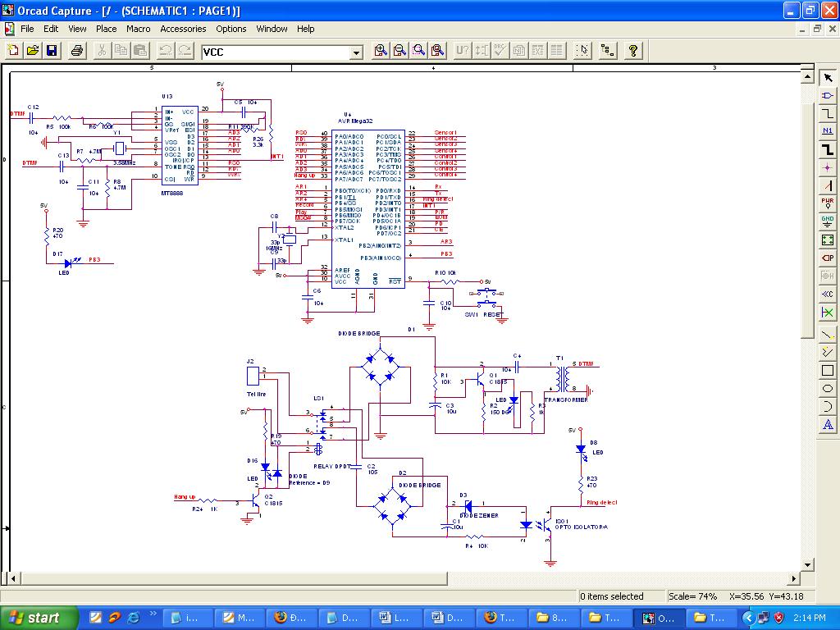Pick the Place Net Alias N1 tool
This screenshot has height=630, width=840.
point(828,131)
